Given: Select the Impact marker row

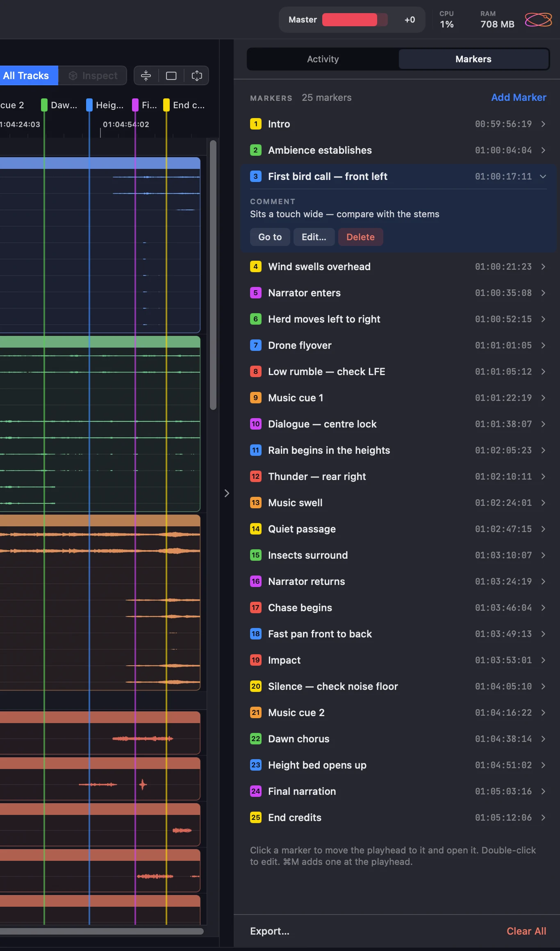Looking at the screenshot, I should (x=398, y=660).
